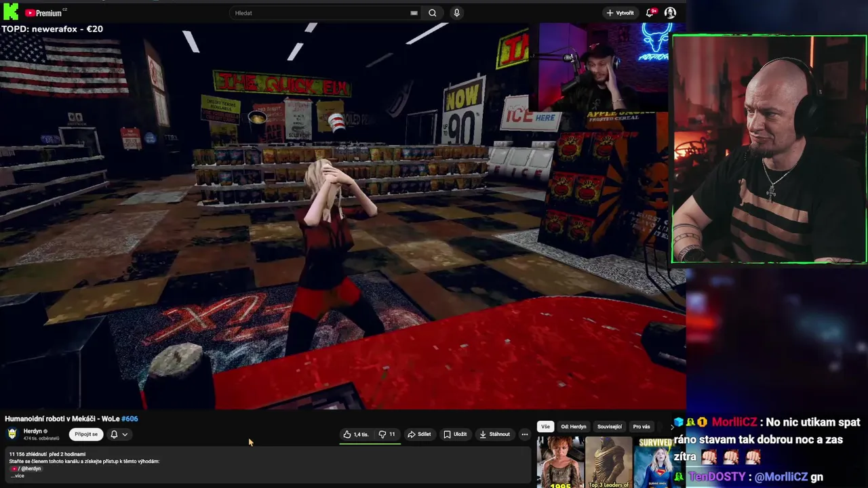Screen dimensions: 868x488
Task: Click the 474 tis. odběratelů subscriber count
Action: (x=41, y=439)
